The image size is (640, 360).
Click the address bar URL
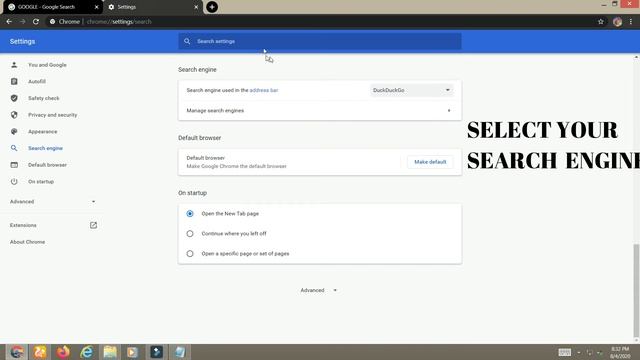(x=119, y=22)
